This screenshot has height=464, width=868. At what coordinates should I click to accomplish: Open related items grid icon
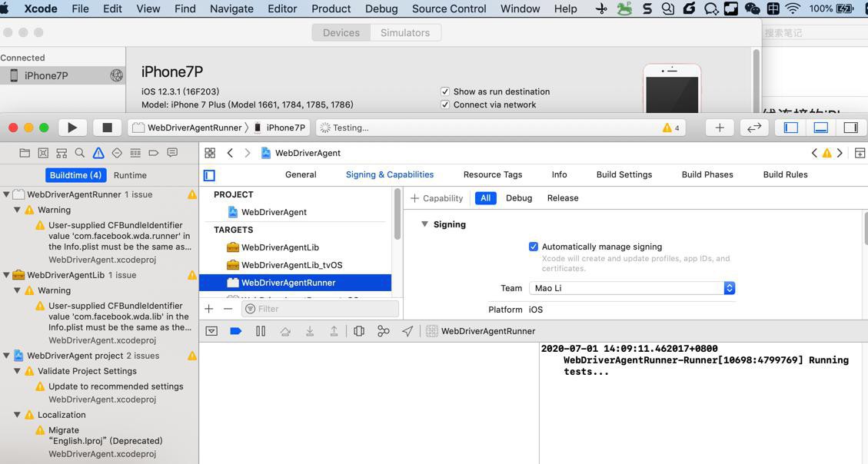tap(210, 153)
